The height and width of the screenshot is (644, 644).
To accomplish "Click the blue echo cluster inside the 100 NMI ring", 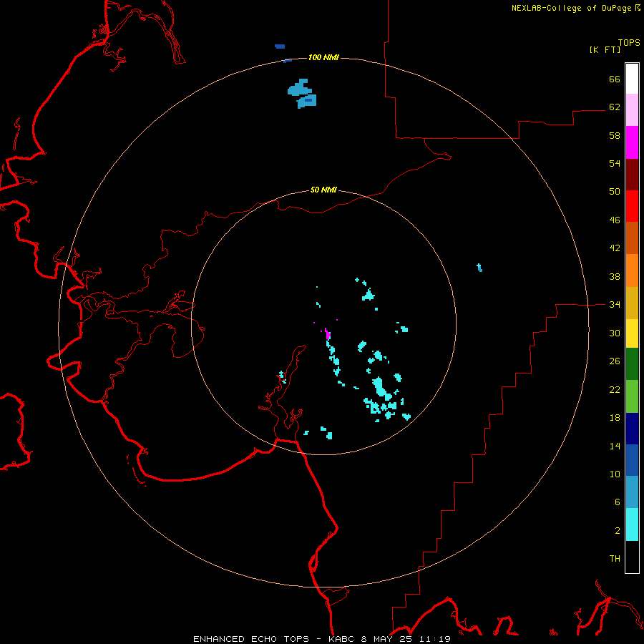I will pos(302,94).
